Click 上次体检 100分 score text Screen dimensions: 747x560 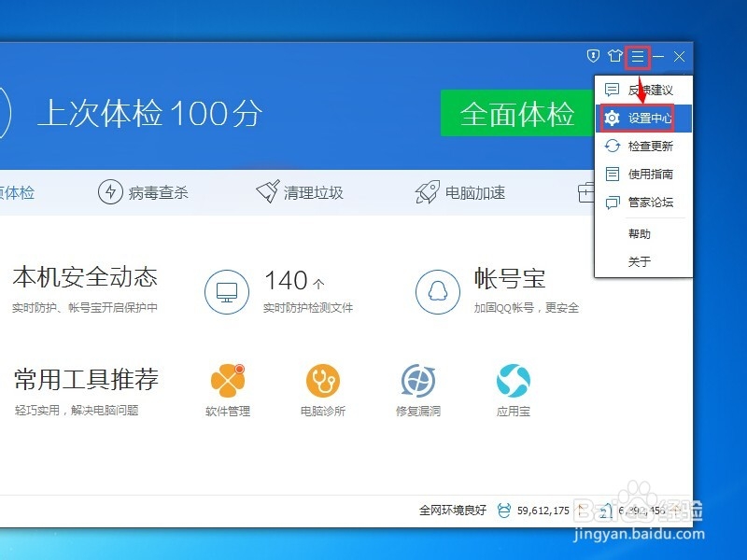click(150, 113)
